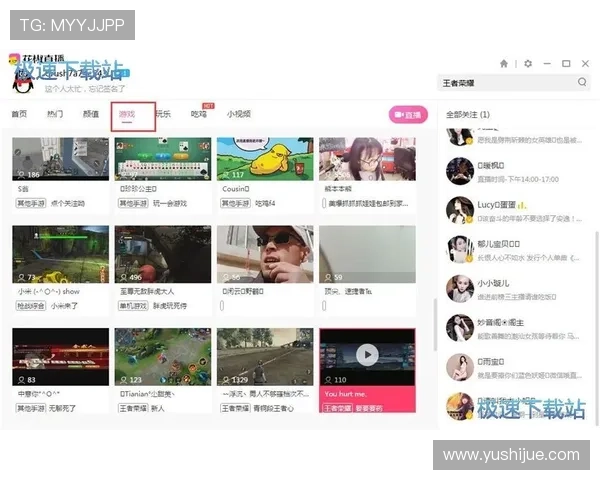Open the gray stream with 59 viewers
This screenshot has width=600, height=480.
(x=367, y=254)
